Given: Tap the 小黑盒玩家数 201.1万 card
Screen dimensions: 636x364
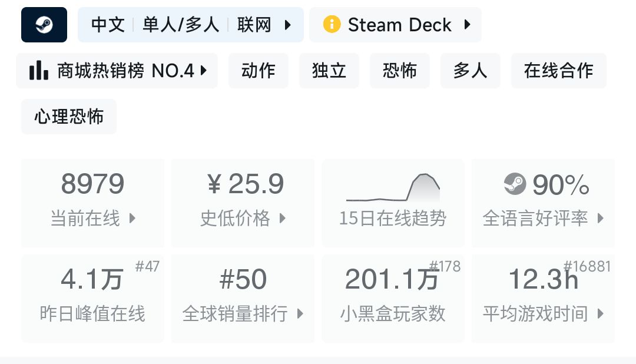Looking at the screenshot, I should 393,298.
